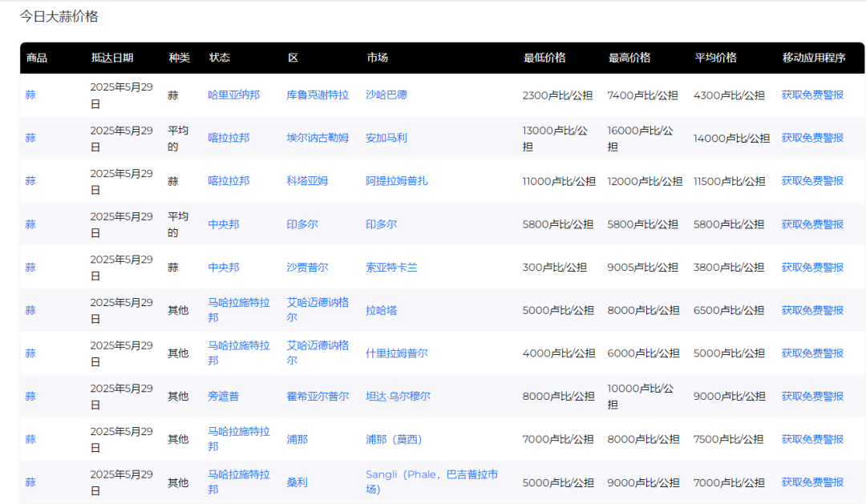
Task: Open the 蒜 link in the 索亚特卡兰 row
Action: (x=30, y=268)
